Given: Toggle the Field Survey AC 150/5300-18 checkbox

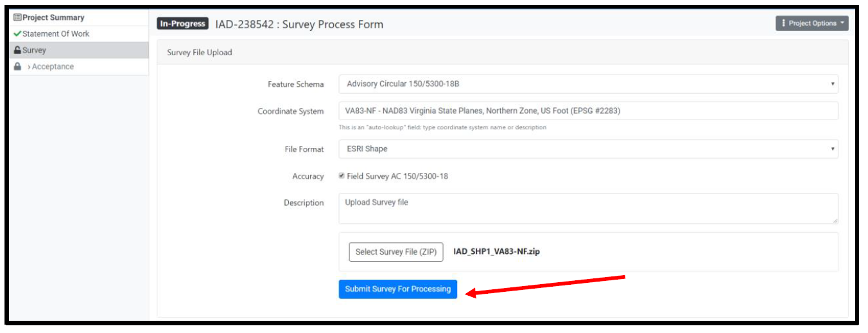Looking at the screenshot, I should 342,176.
